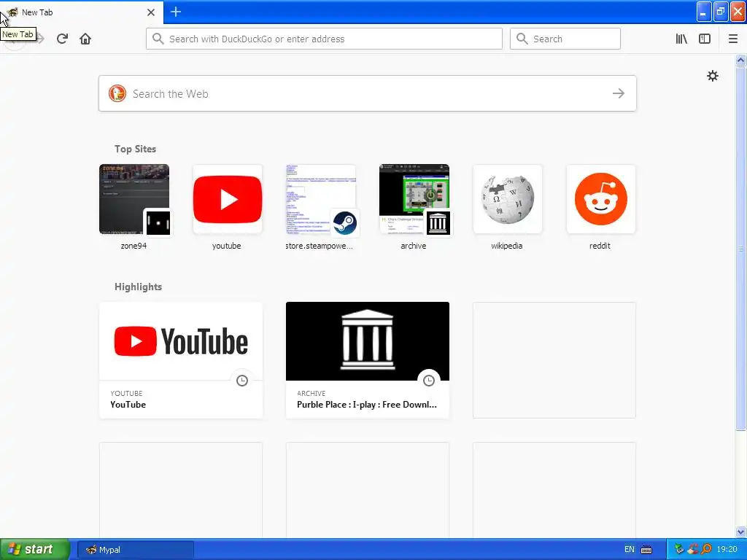Viewport: 747px width, 560px height.
Task: Click the archive label under tile
Action: tap(413, 246)
